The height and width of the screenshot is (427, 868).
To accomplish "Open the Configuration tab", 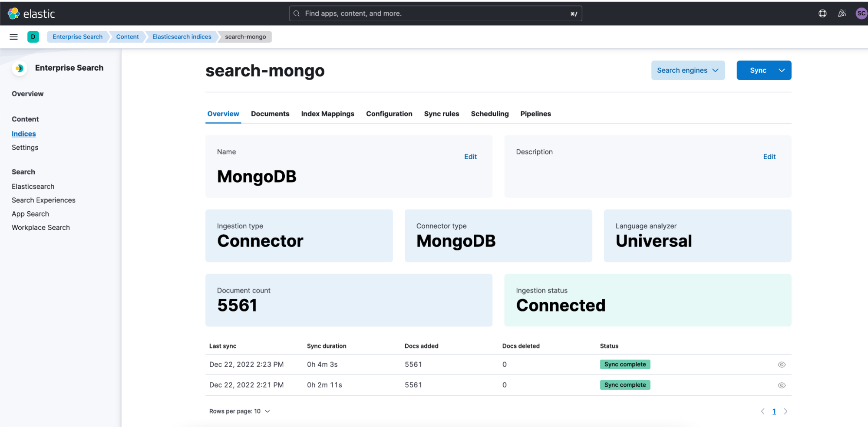I will point(389,114).
